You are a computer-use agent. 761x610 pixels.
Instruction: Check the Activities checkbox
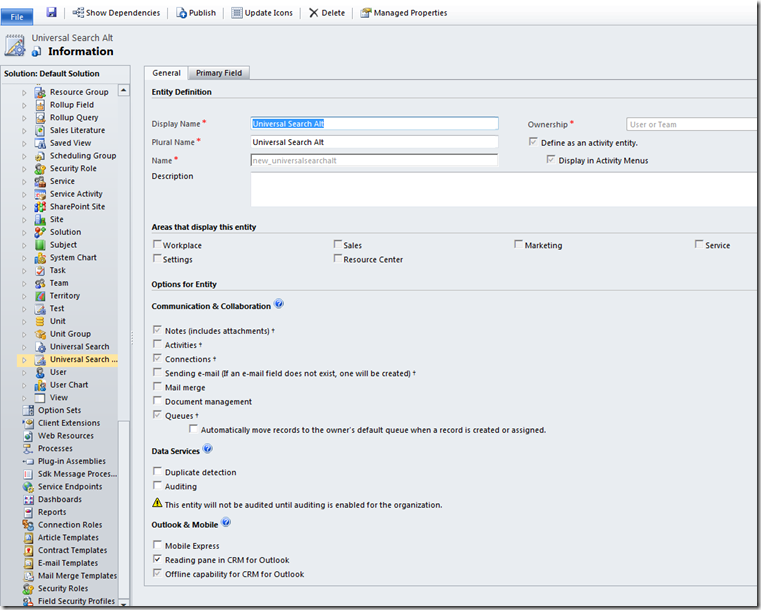(157, 344)
